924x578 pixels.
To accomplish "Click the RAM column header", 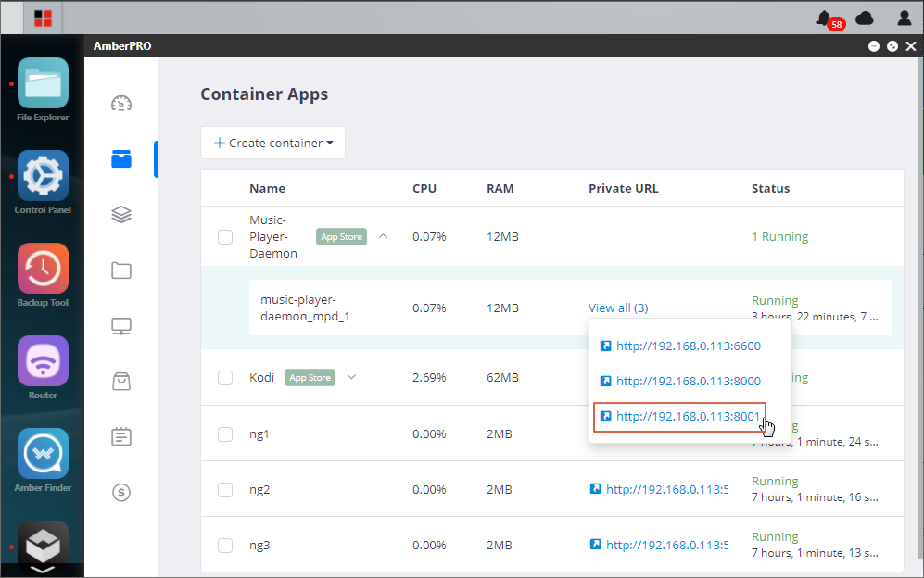I will tap(500, 189).
